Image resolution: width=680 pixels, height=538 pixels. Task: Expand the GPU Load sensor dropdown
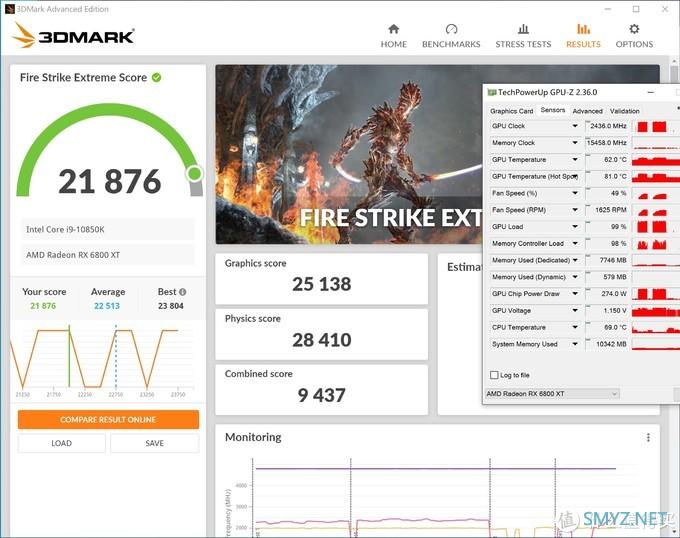point(575,227)
